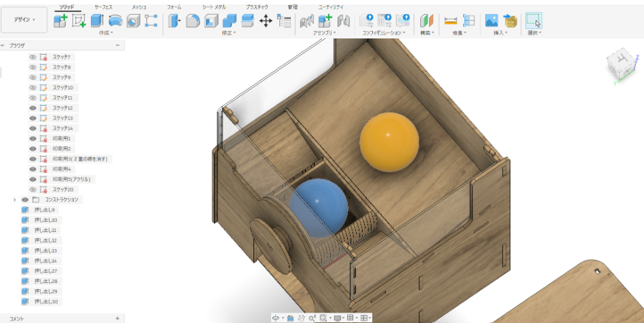Click the third コンフィギュレーション icon
This screenshot has height=323, width=644.
pyautogui.click(x=403, y=20)
